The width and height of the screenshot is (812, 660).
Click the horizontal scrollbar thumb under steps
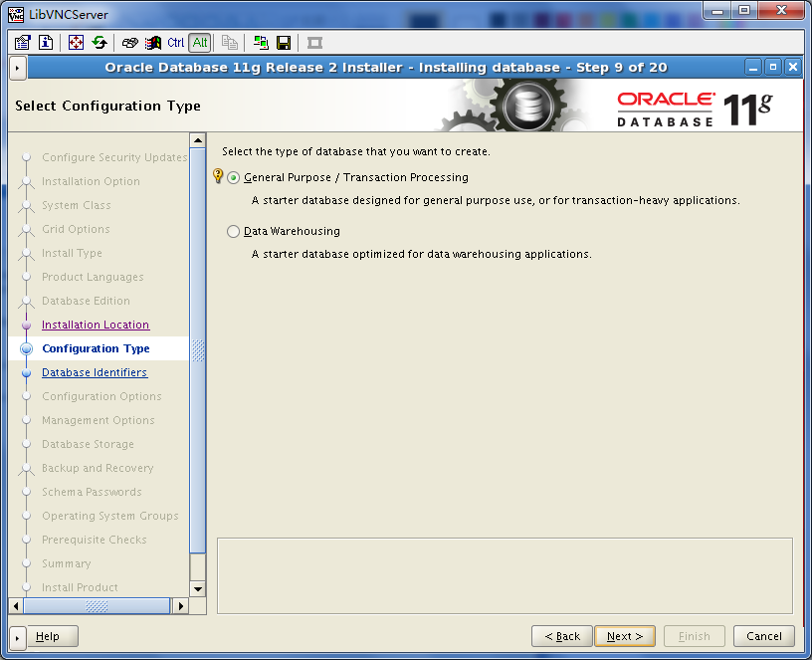click(97, 605)
